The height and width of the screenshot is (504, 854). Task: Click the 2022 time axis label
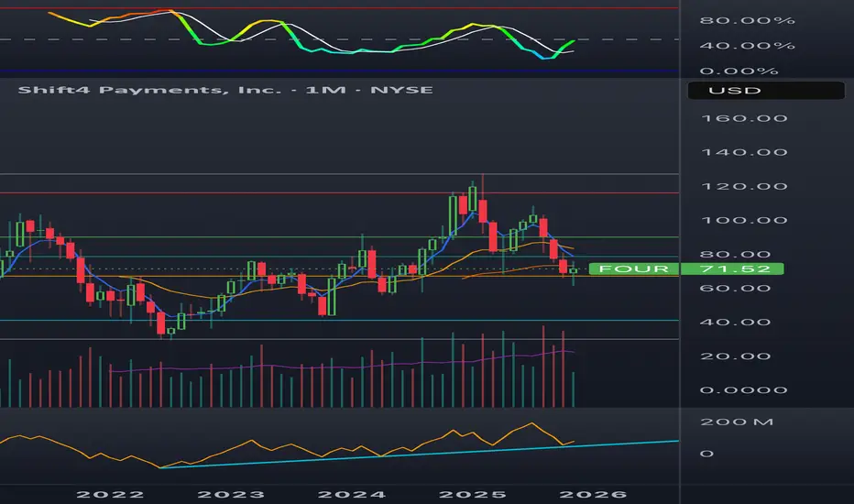pyautogui.click(x=110, y=495)
